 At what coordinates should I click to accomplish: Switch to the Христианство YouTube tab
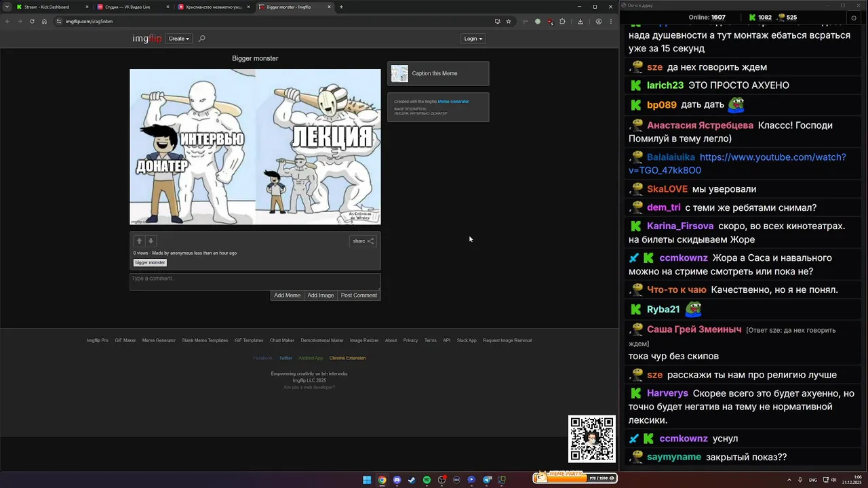click(214, 7)
